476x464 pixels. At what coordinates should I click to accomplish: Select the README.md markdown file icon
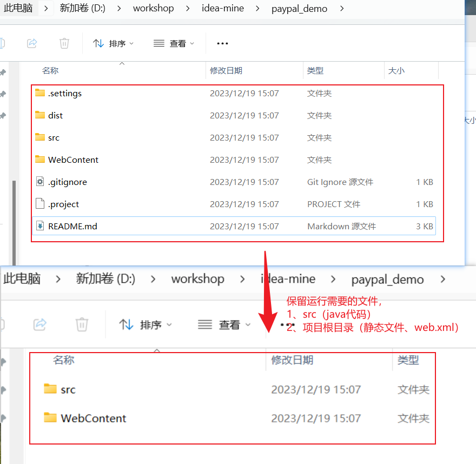tap(40, 226)
